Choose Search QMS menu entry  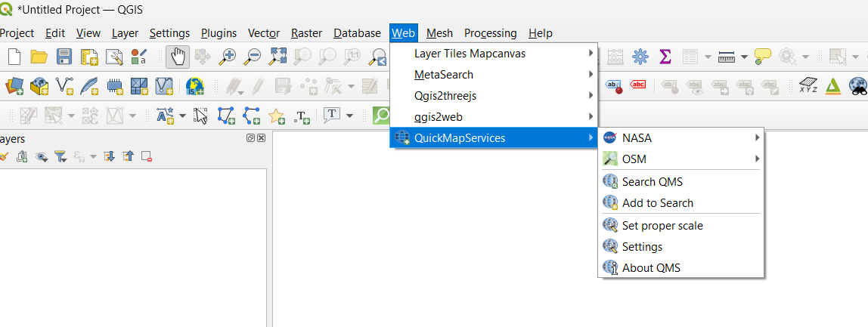click(681, 181)
